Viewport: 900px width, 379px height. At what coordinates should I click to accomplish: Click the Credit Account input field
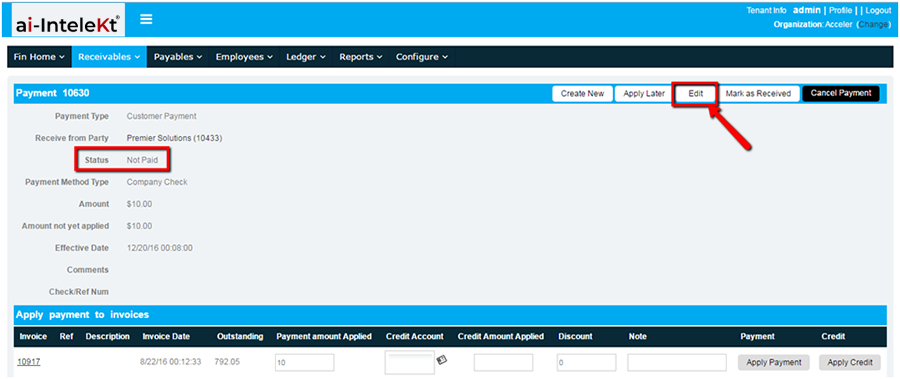pos(410,362)
